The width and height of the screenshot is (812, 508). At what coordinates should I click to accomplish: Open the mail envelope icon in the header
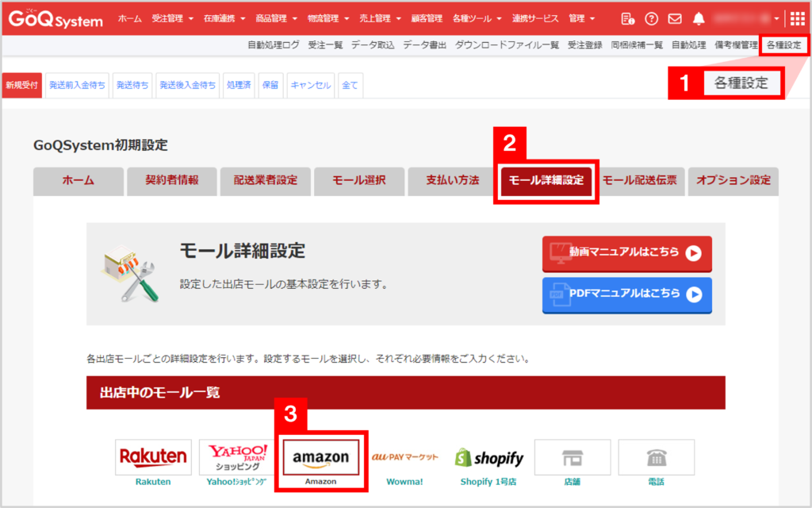pos(675,17)
